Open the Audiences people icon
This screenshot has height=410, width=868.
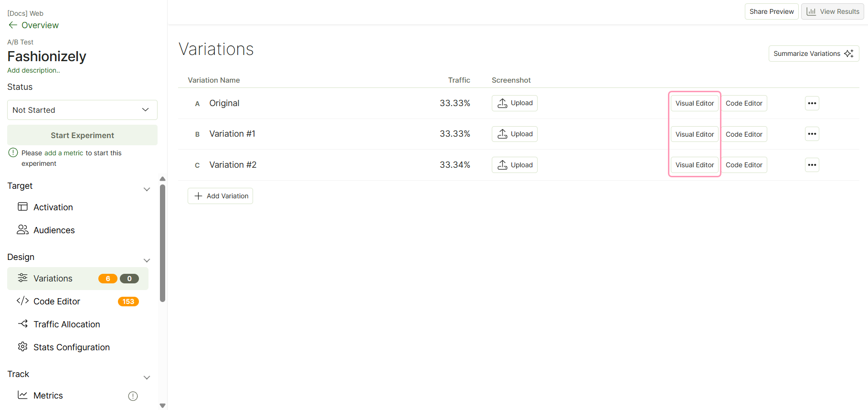click(22, 229)
